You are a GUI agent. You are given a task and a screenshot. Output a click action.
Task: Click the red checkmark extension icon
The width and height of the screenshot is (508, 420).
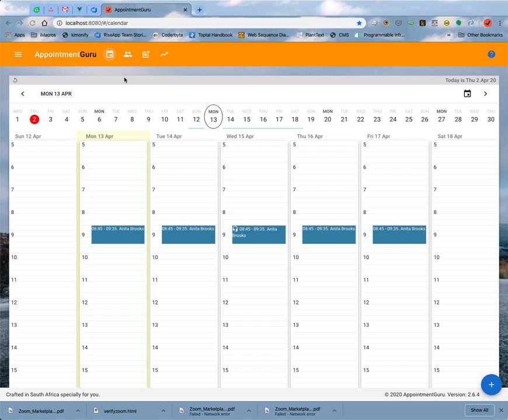(487, 23)
